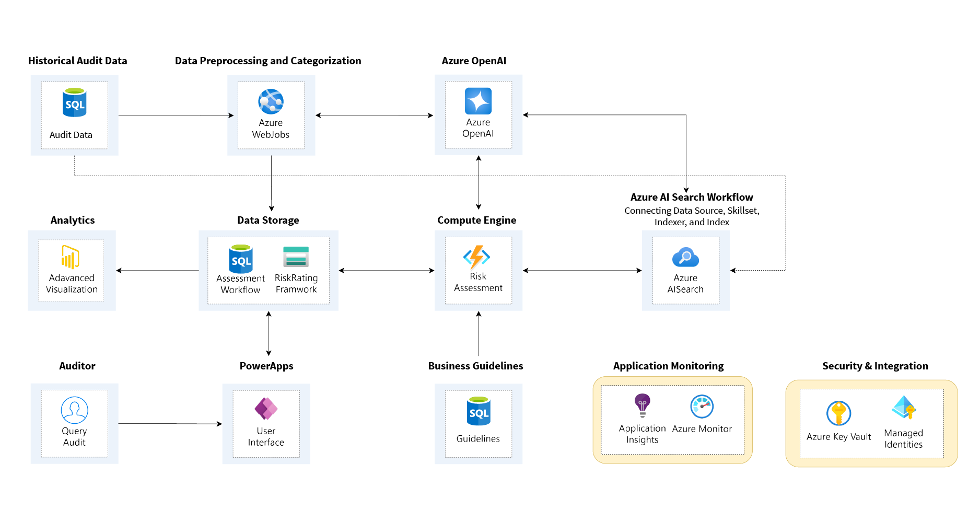The image size is (980, 510).
Task: Select the Application Insights lightbulb icon
Action: [x=642, y=405]
